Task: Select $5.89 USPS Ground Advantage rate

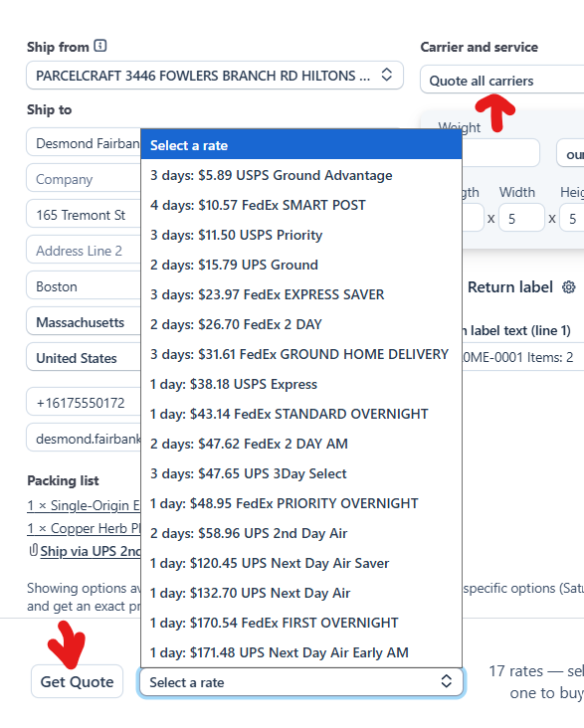Action: [x=301, y=175]
